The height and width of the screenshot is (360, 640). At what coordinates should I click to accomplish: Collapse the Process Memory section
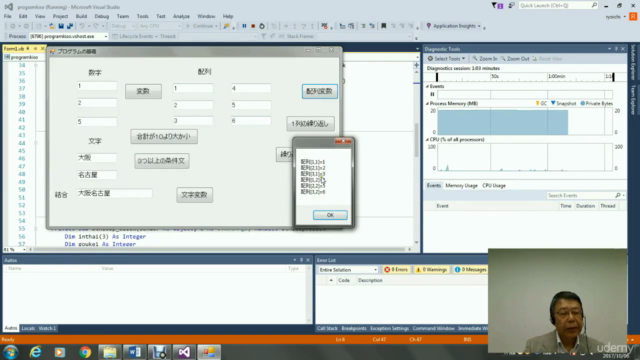click(x=427, y=104)
